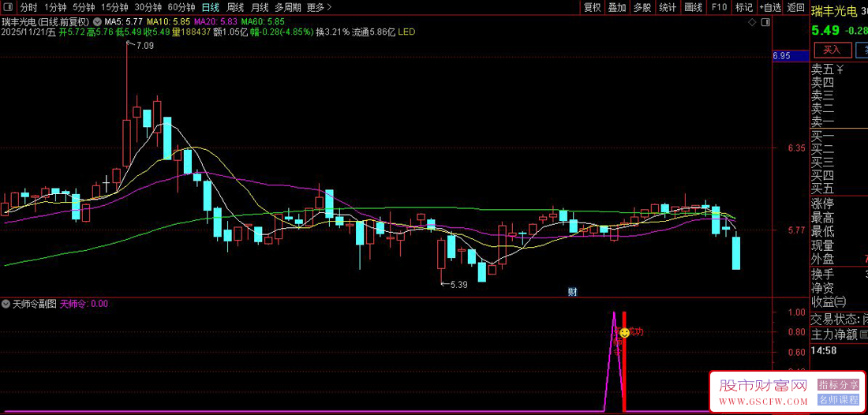The width and height of the screenshot is (868, 415).
Task: Click the 瑞丰光电 stock name in quote panel
Action: click(x=836, y=10)
